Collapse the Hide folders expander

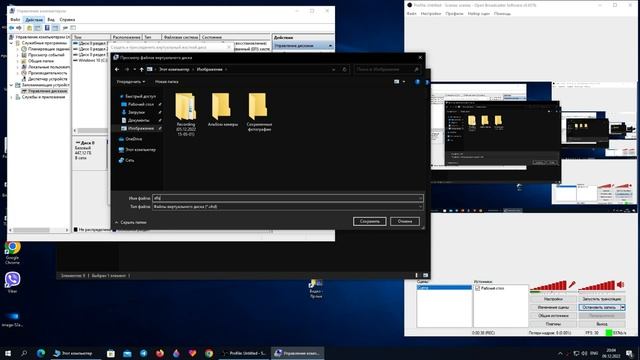pyautogui.click(x=131, y=222)
